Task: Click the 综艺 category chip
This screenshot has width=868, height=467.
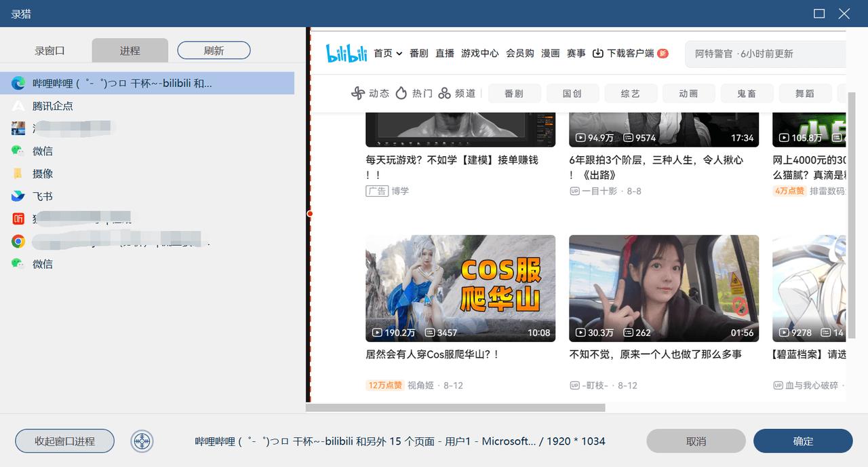Action: point(631,94)
